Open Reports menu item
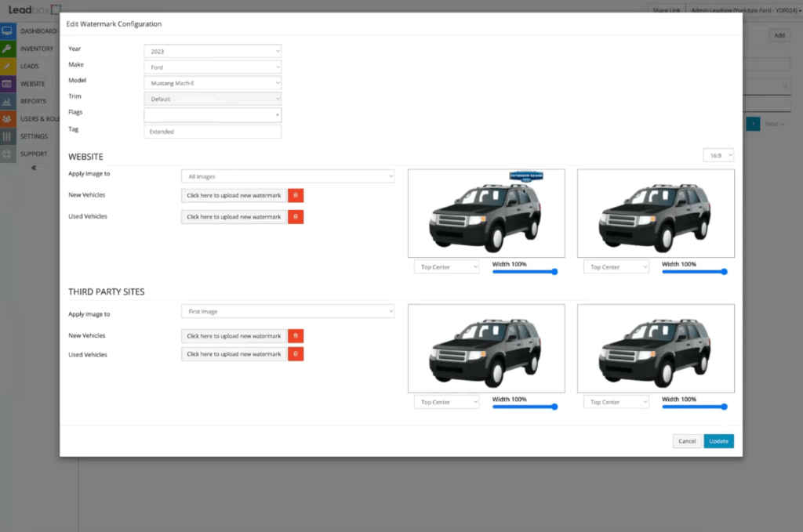Image resolution: width=803 pixels, height=532 pixels. click(x=33, y=101)
